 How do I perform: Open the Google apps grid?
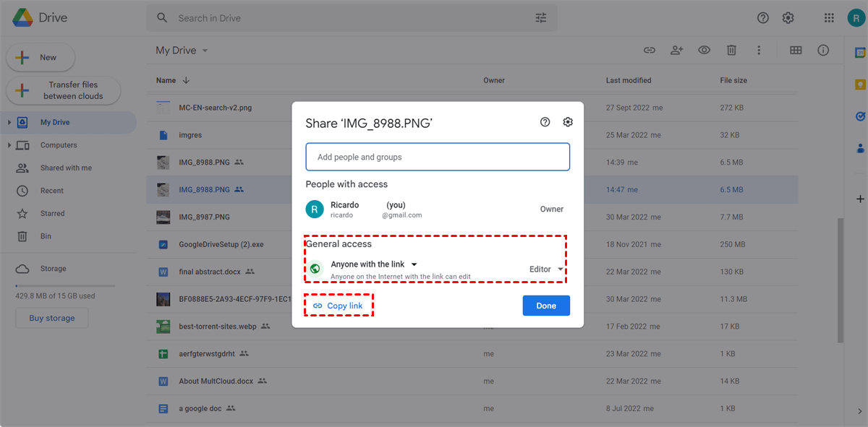pos(830,18)
